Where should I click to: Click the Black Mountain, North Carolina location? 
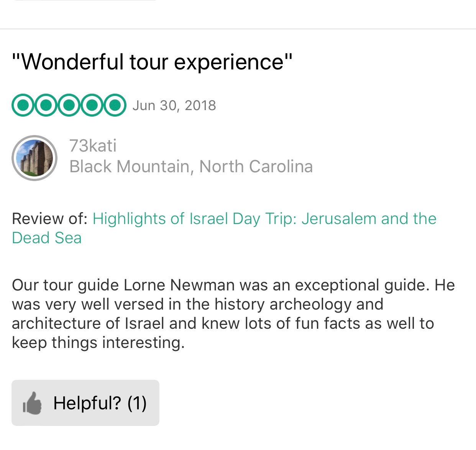tap(191, 166)
